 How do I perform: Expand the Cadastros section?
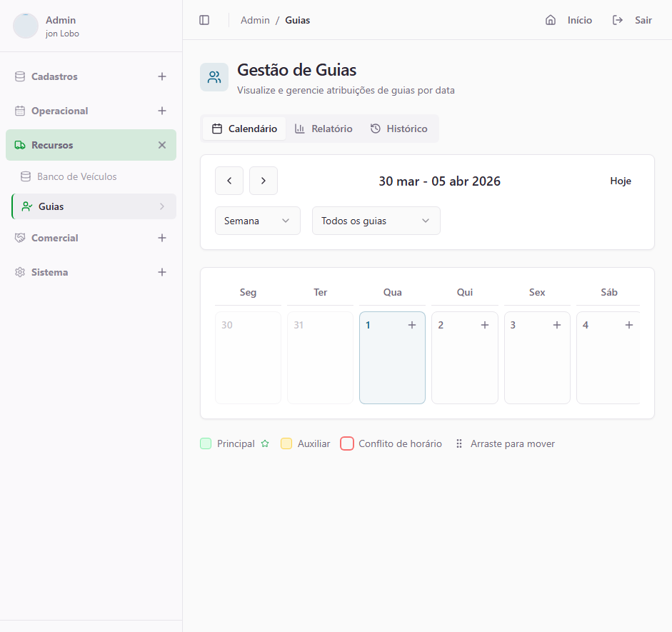pyautogui.click(x=162, y=76)
